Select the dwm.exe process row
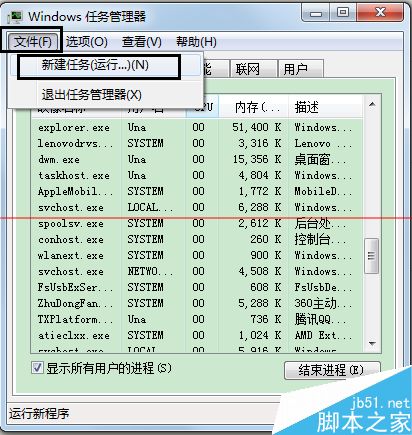Screen dimensions: 412x435 (x=197, y=159)
